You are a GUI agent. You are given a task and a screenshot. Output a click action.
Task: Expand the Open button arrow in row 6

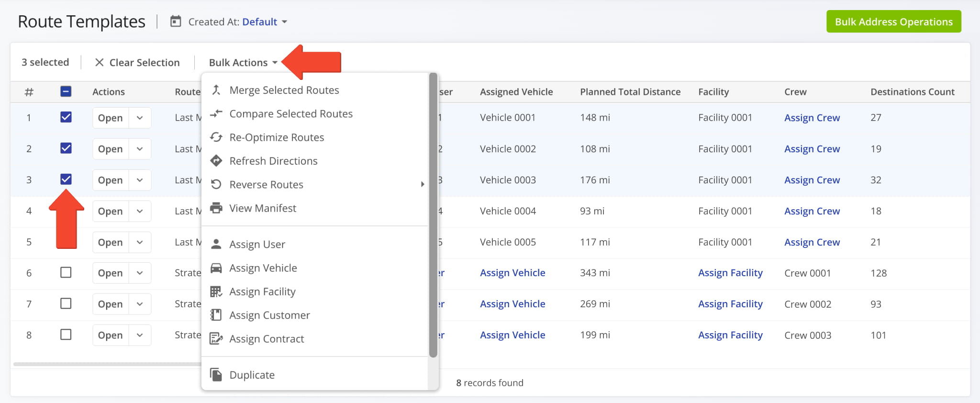(140, 273)
